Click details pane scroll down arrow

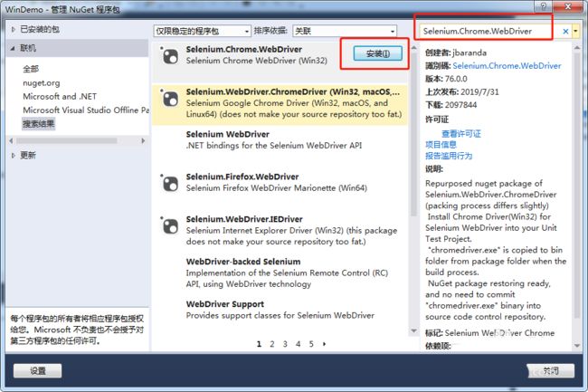(x=577, y=346)
